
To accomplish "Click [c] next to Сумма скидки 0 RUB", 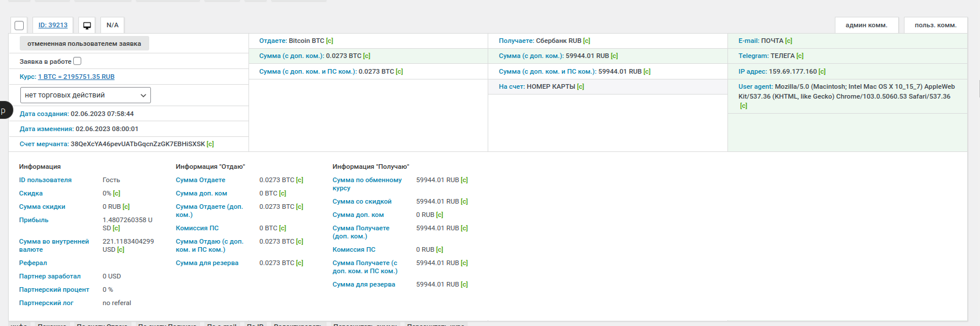I will tap(126, 207).
